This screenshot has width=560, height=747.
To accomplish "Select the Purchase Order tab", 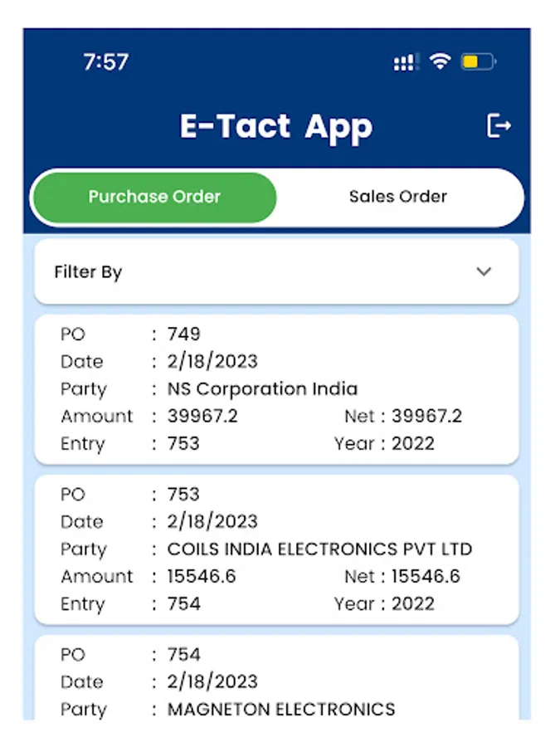I will (155, 197).
